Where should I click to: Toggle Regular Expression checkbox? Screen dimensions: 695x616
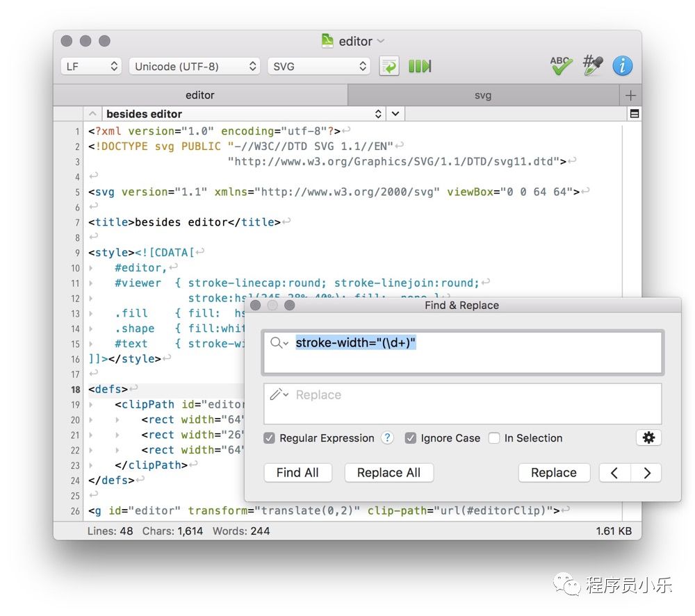(x=269, y=438)
